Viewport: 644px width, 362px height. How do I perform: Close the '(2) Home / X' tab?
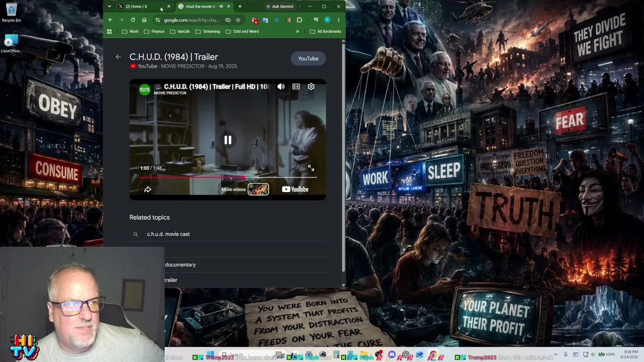tap(169, 7)
